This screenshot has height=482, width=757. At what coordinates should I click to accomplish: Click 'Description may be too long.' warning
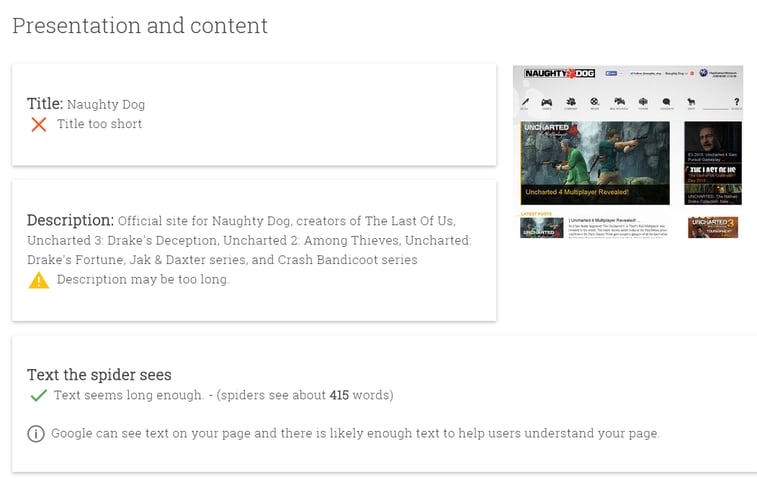pos(143,280)
